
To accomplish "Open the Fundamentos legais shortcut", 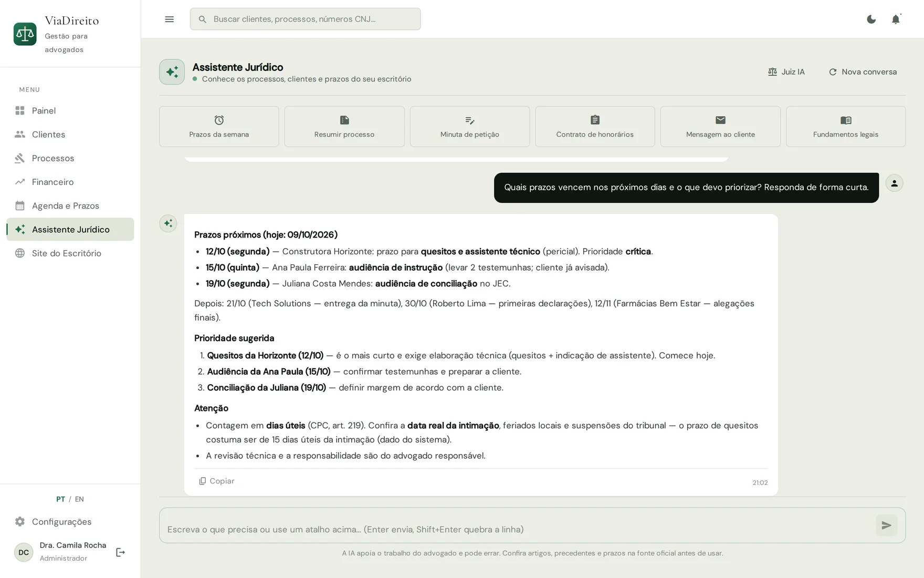I will click(846, 127).
